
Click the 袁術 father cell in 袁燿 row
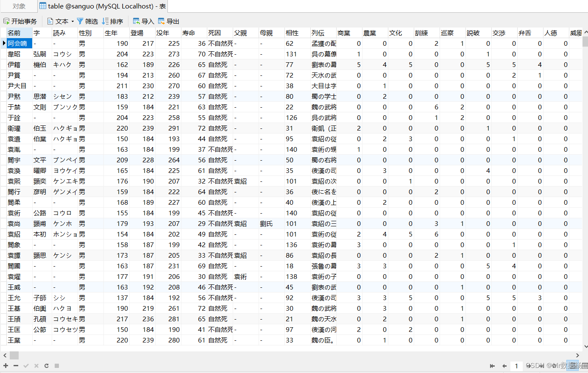246,276
